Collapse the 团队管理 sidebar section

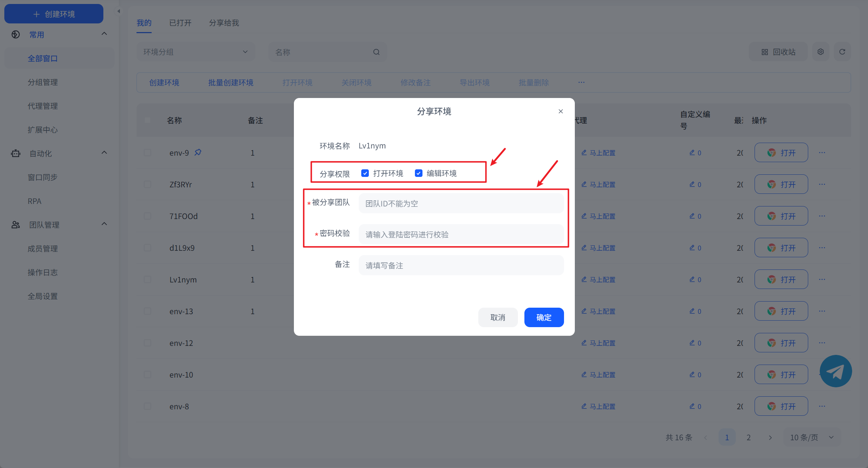point(104,224)
